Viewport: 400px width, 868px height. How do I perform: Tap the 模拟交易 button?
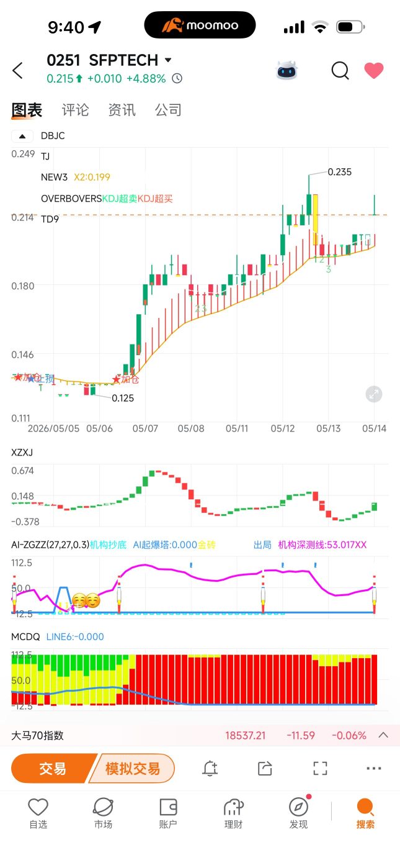point(133,769)
